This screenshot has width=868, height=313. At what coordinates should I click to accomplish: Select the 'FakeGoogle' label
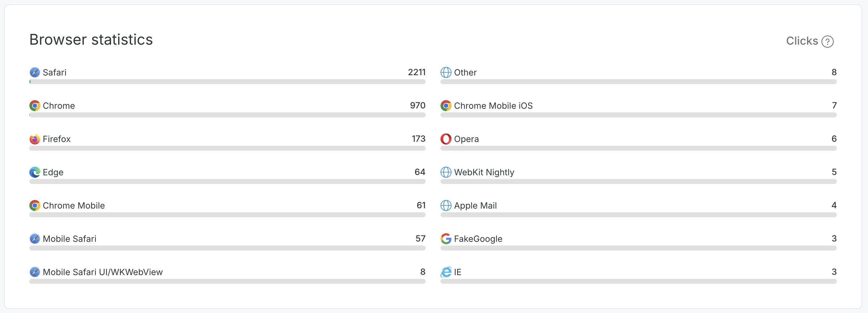(x=478, y=239)
